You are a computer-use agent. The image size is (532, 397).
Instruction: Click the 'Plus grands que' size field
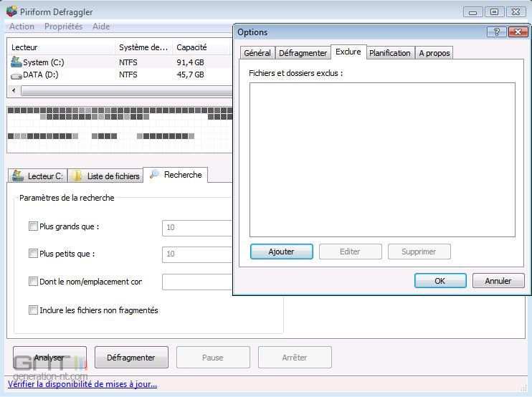197,227
